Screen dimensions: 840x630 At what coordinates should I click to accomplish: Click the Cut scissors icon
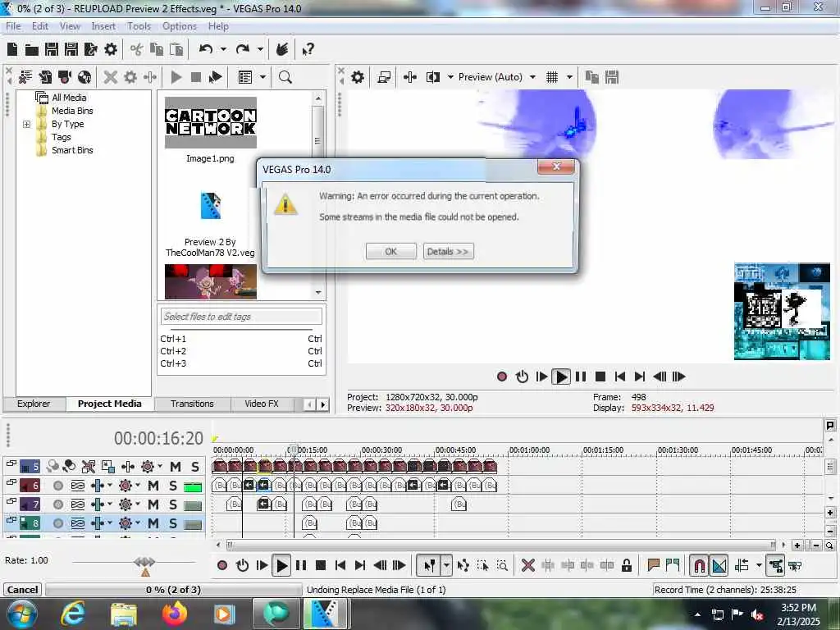[x=137, y=50]
